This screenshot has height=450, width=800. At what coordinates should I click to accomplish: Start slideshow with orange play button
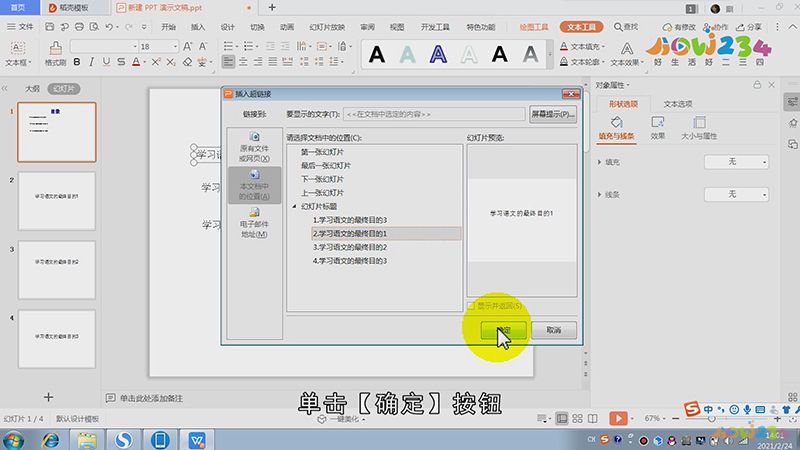[618, 418]
